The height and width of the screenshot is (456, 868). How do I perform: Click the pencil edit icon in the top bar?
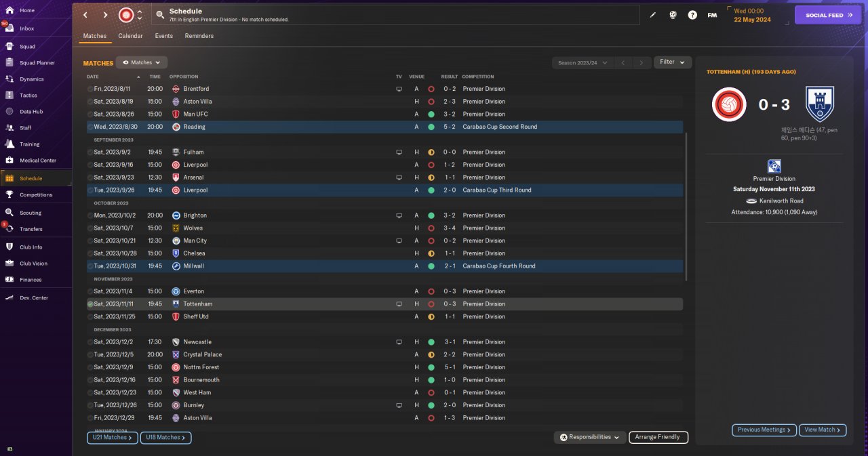[x=653, y=15]
